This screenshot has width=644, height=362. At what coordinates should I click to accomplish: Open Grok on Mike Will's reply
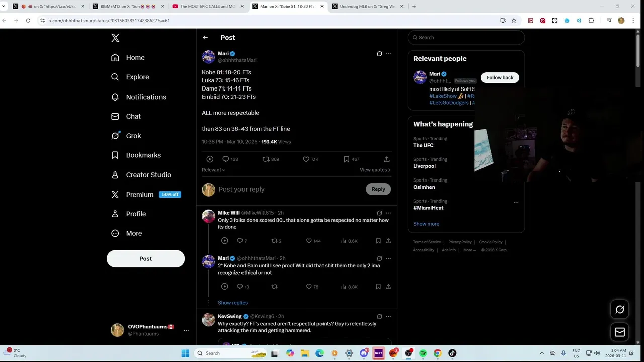[379, 213]
